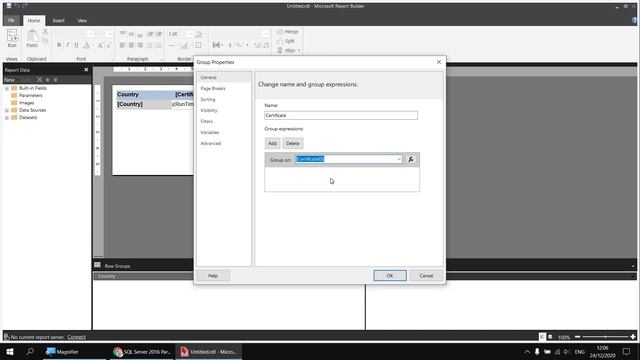This screenshot has height=360, width=640.
Task: Click the Paste icon in Clipboard group
Action: (x=32, y=38)
